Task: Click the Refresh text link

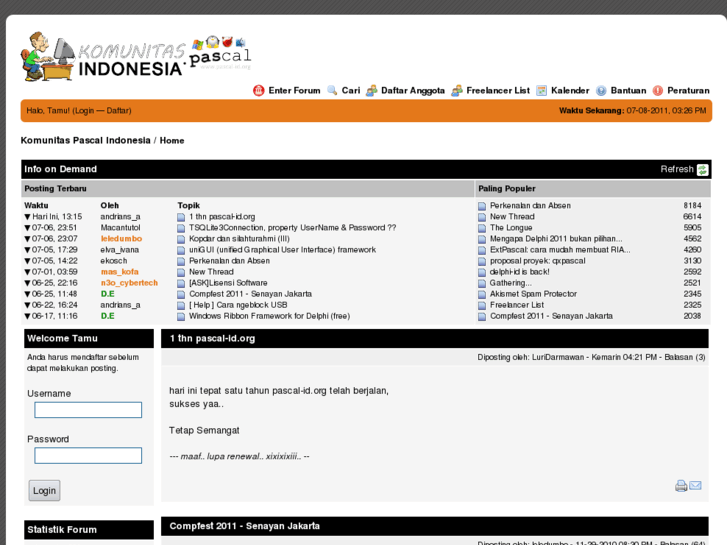Action: click(677, 169)
